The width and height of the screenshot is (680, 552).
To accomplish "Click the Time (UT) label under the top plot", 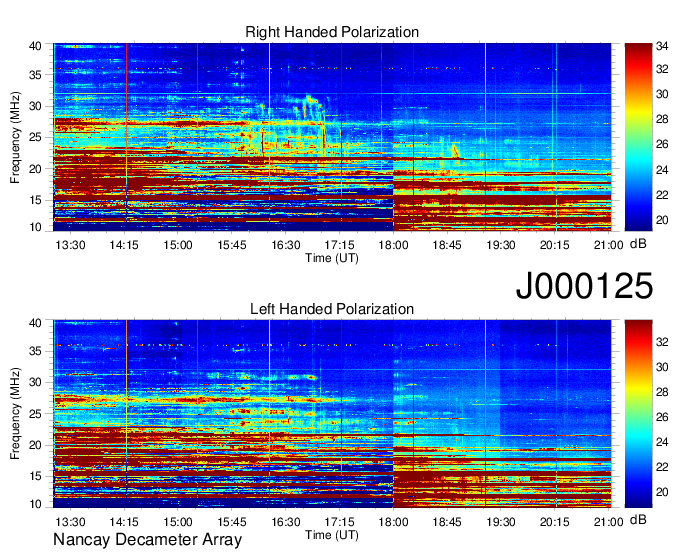I will (332, 258).
